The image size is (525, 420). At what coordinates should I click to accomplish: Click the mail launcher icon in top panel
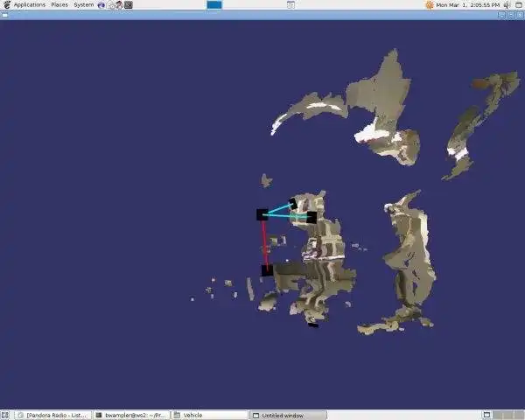point(110,5)
